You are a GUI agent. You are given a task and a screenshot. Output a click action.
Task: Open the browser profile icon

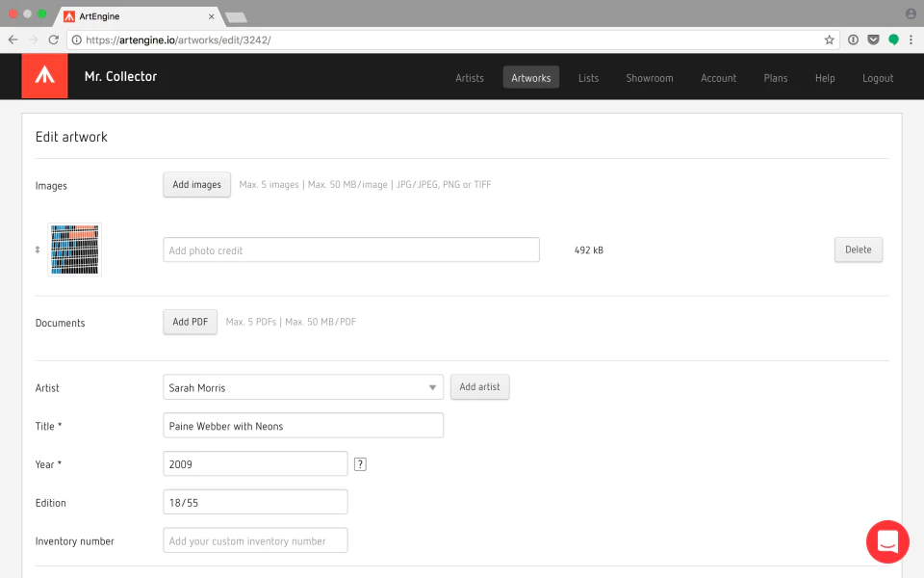pos(911,13)
